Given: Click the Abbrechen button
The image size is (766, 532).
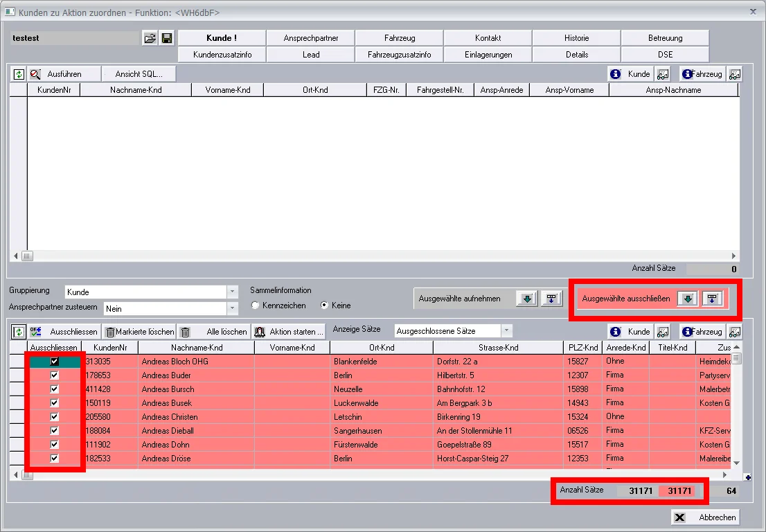Looking at the screenshot, I should pyautogui.click(x=706, y=517).
